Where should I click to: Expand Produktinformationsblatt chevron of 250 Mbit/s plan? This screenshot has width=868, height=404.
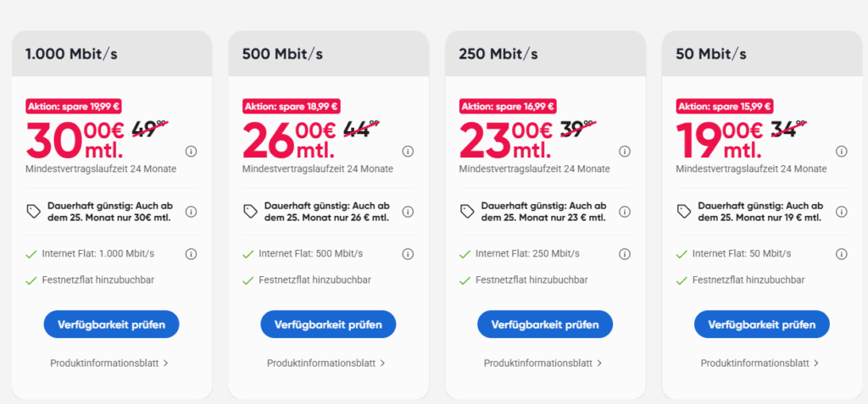pyautogui.click(x=599, y=363)
